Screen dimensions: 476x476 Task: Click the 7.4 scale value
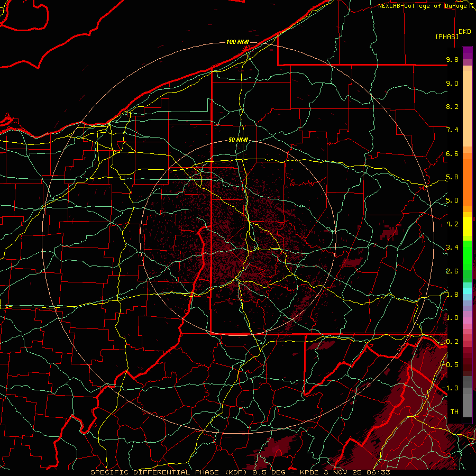coord(452,130)
